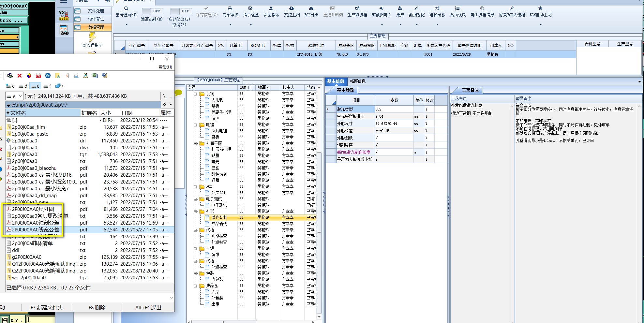Open dropdown arrow under 型号查询(F)
The image size is (644, 323).
[127, 24]
